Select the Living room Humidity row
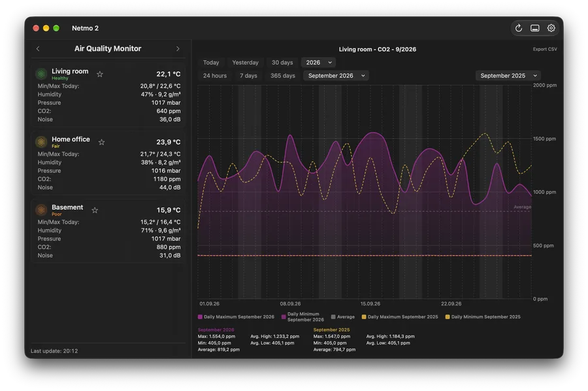 108,95
